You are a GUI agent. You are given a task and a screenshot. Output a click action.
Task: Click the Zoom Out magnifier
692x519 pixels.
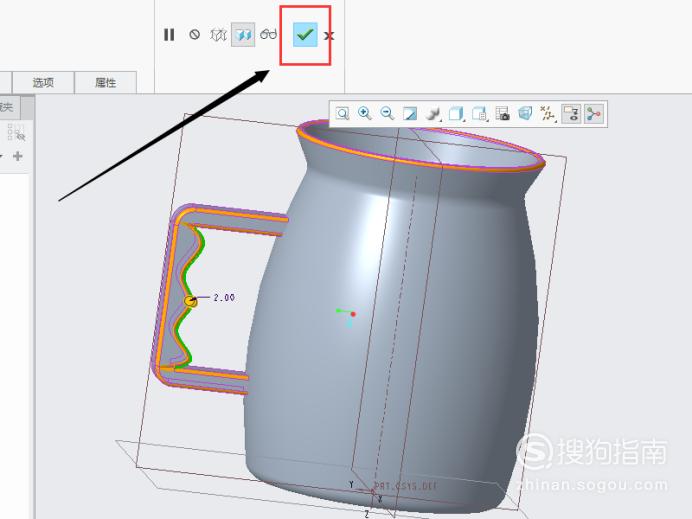click(x=387, y=113)
